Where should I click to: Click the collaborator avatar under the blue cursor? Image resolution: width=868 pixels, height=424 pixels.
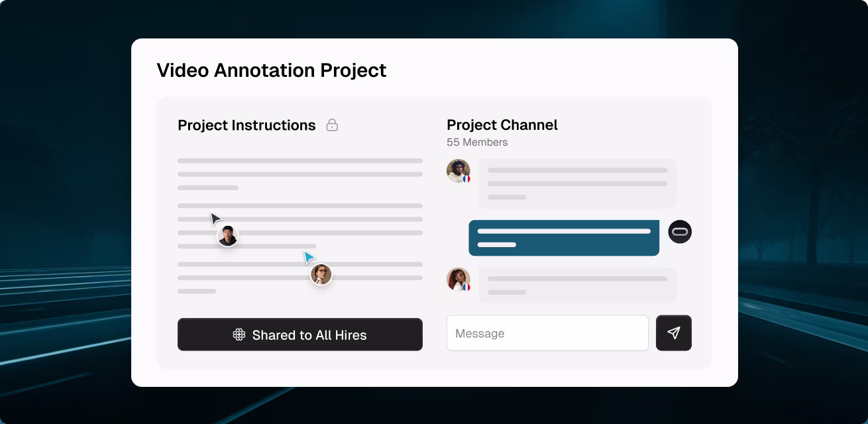click(321, 274)
